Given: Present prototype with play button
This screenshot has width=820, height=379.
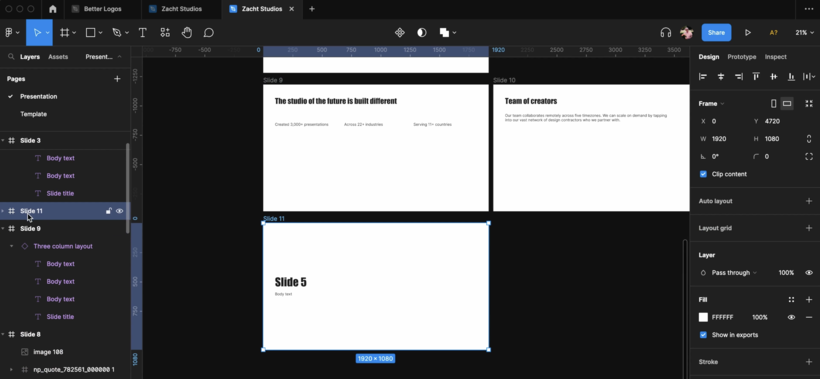Looking at the screenshot, I should coord(748,32).
